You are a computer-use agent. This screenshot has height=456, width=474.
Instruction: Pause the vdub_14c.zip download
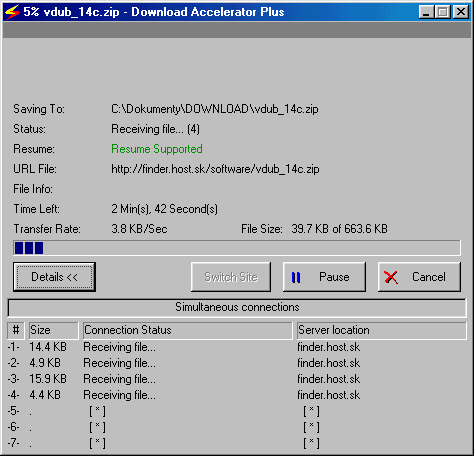[324, 277]
